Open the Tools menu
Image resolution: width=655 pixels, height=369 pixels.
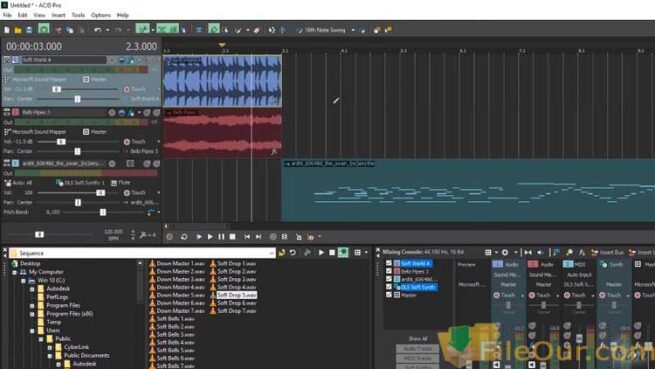pyautogui.click(x=78, y=15)
